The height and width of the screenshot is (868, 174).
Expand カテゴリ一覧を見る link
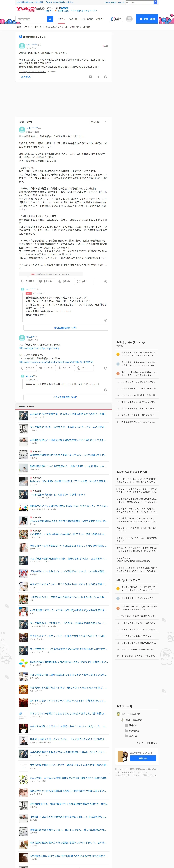[147, 743]
